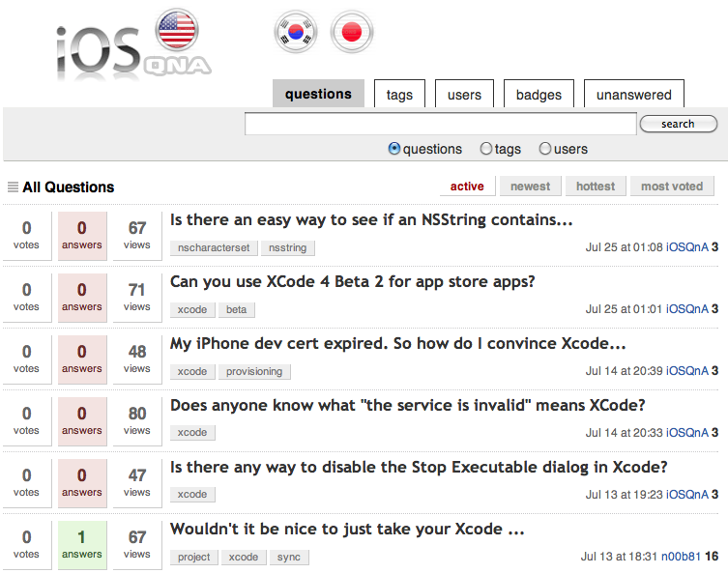Sort questions by most voted
This screenshot has width=728, height=574.
pos(672,187)
